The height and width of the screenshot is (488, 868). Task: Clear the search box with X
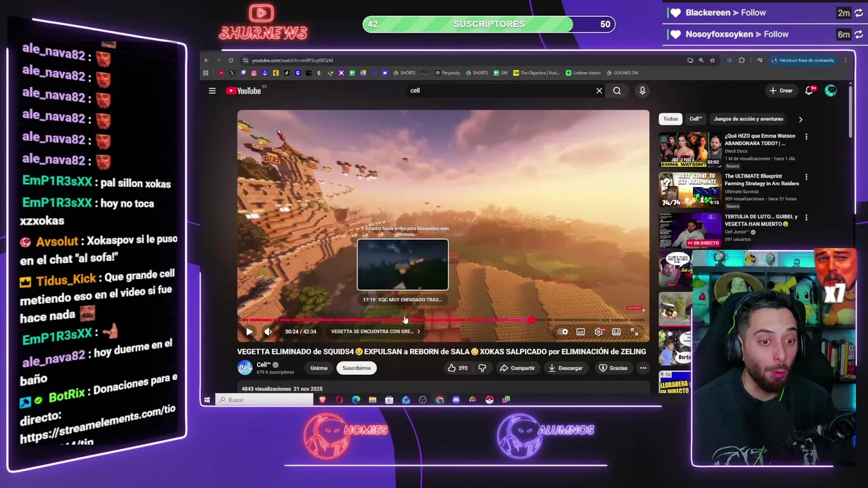click(599, 91)
